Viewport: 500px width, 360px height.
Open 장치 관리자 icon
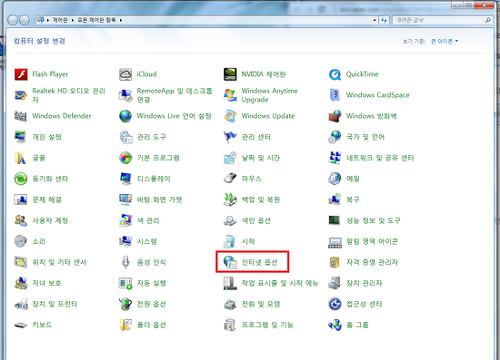point(335,283)
